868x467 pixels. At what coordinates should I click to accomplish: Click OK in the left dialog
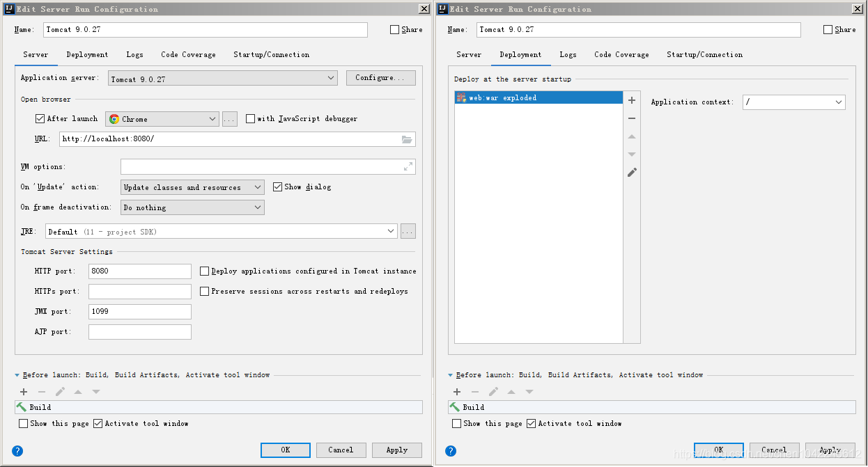(286, 450)
